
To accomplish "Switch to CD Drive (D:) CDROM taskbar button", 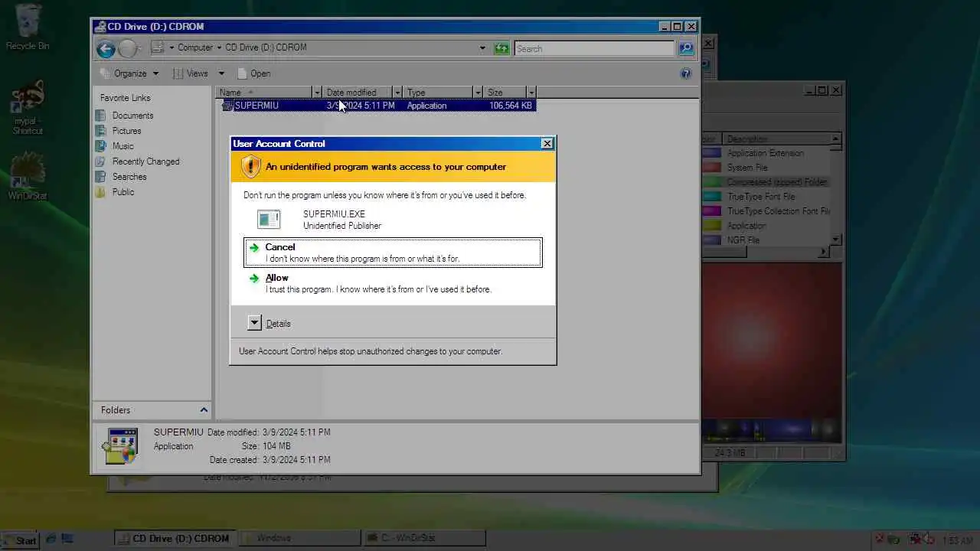I will (174, 539).
